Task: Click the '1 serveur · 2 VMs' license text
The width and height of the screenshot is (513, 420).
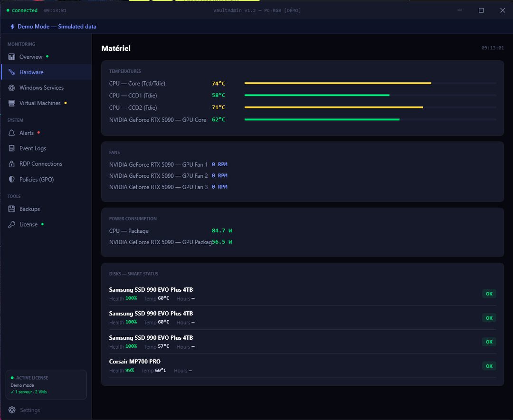Action: pos(29,392)
